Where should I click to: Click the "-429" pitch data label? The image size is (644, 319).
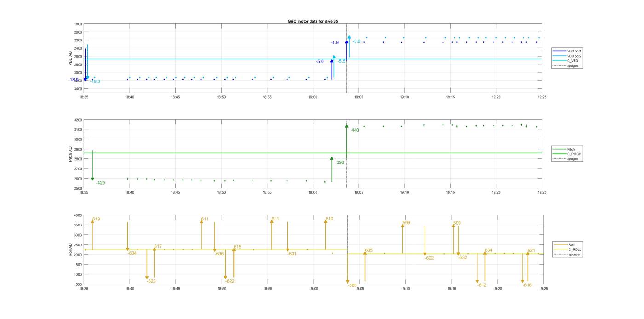100,183
